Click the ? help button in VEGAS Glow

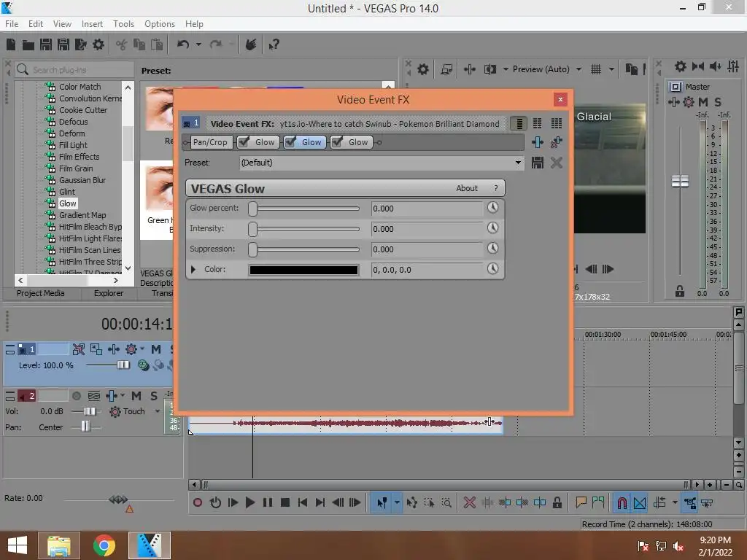tap(496, 188)
